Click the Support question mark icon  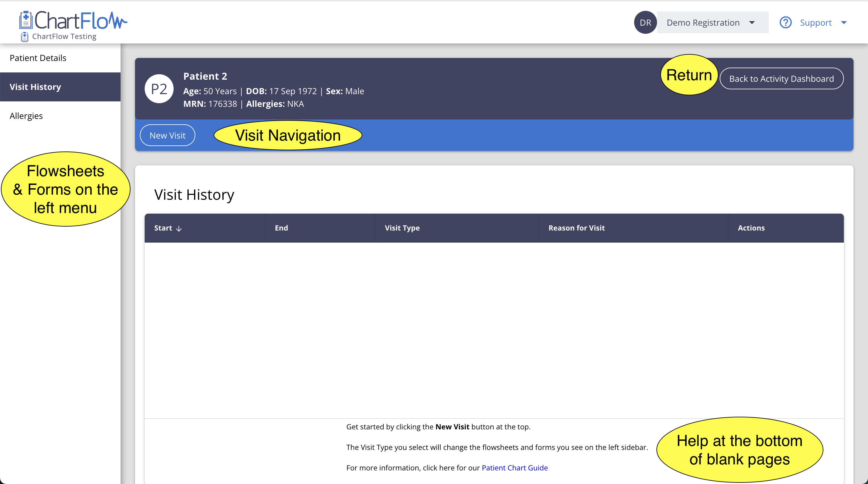[x=785, y=23]
